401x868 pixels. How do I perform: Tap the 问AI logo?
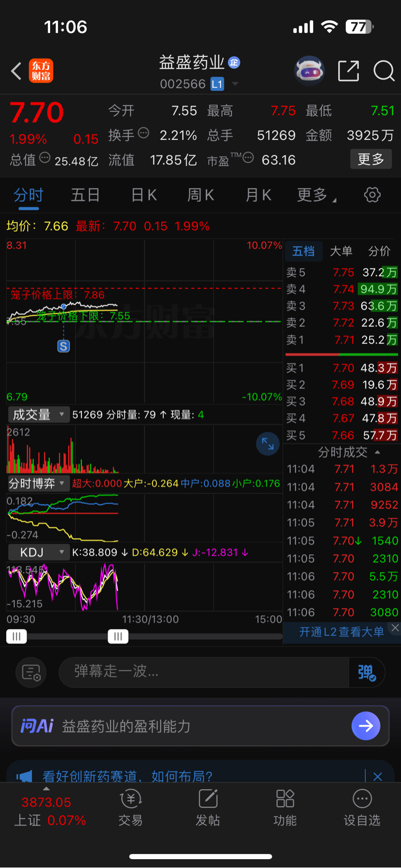click(x=37, y=726)
